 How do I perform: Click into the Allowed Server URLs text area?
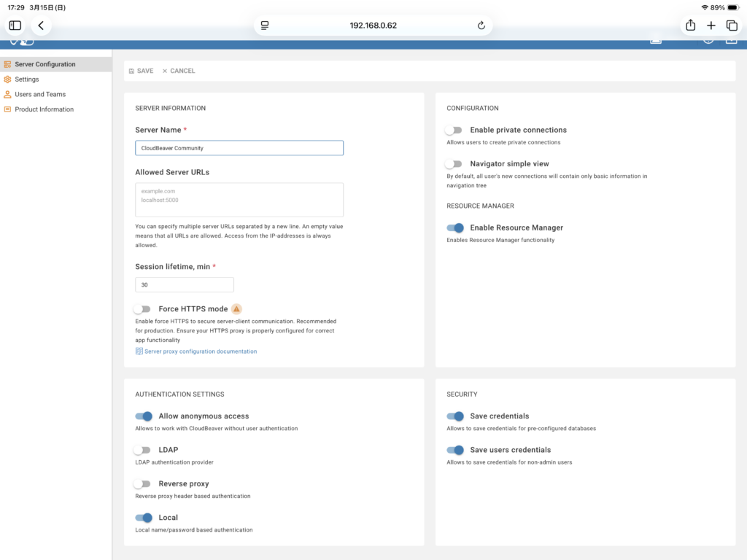[239, 200]
